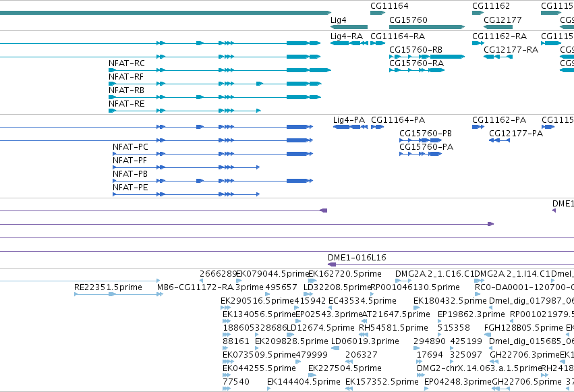Click the EP19862.3prime EST label
This screenshot has width=574, height=392.
pyautogui.click(x=471, y=314)
